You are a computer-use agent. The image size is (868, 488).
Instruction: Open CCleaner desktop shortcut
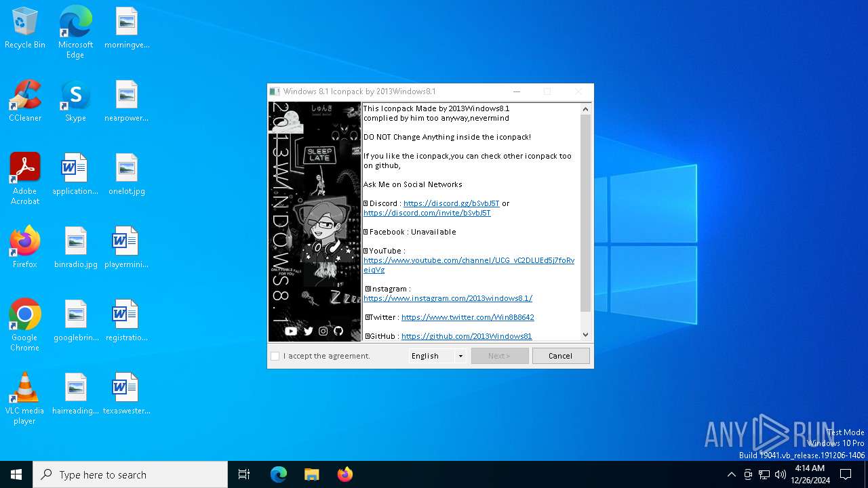25,102
